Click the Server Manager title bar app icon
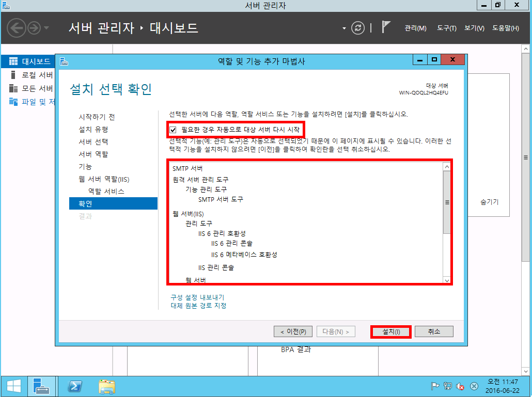Image resolution: width=532 pixels, height=397 pixels. click(6, 6)
